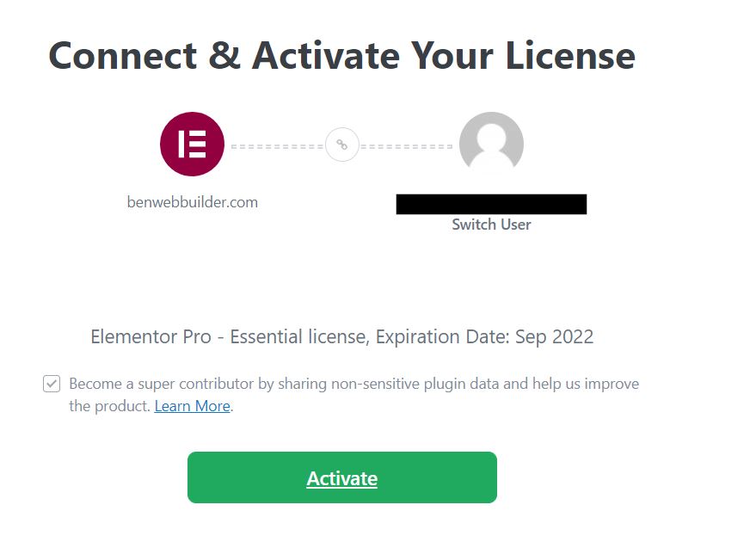The width and height of the screenshot is (756, 548).
Task: Click Switch User to change accounts
Action: (491, 224)
